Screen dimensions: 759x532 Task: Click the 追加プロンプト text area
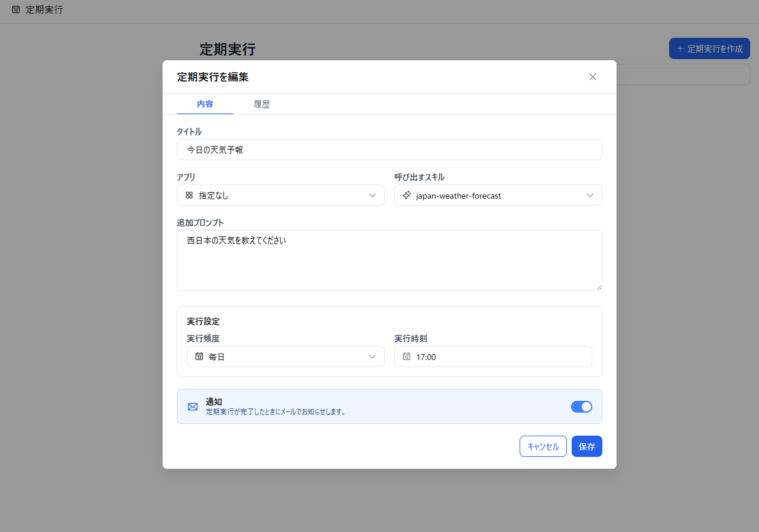pyautogui.click(x=390, y=260)
